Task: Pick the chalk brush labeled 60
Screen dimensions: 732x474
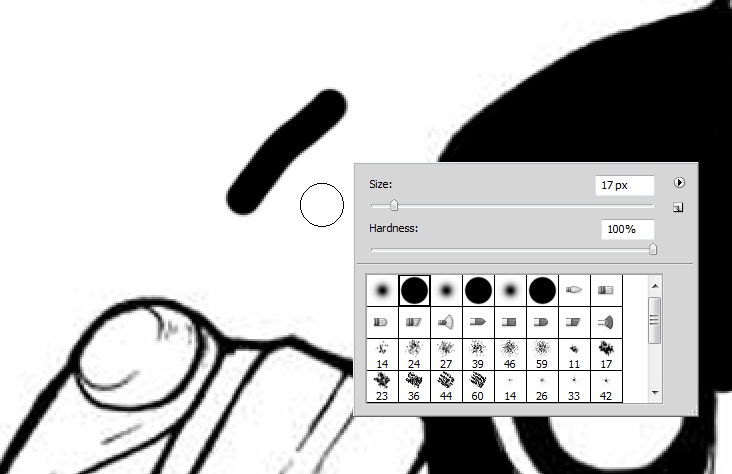Action: [478, 386]
